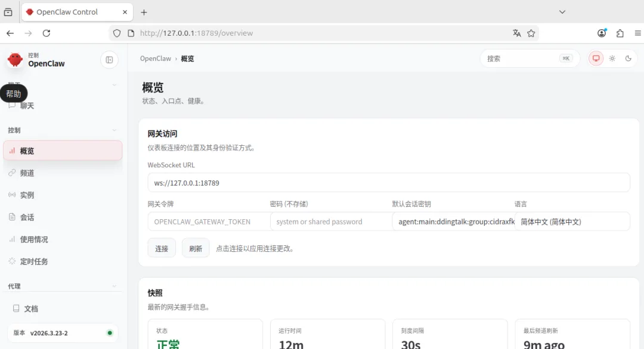Click the 刻度间隔 30s interval card
Image resolution: width=644 pixels, height=349 pixels.
[450, 334]
